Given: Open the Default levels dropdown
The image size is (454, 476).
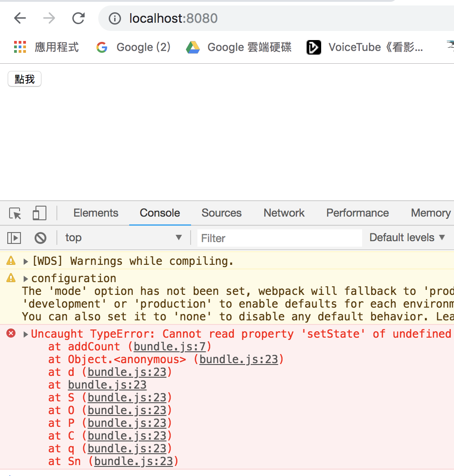Looking at the screenshot, I should pos(407,238).
